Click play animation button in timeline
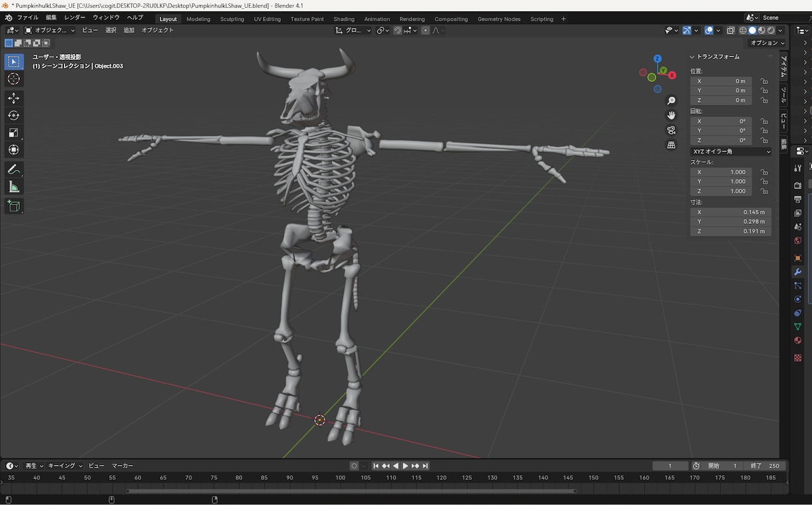Image resolution: width=812 pixels, height=505 pixels. click(x=405, y=466)
